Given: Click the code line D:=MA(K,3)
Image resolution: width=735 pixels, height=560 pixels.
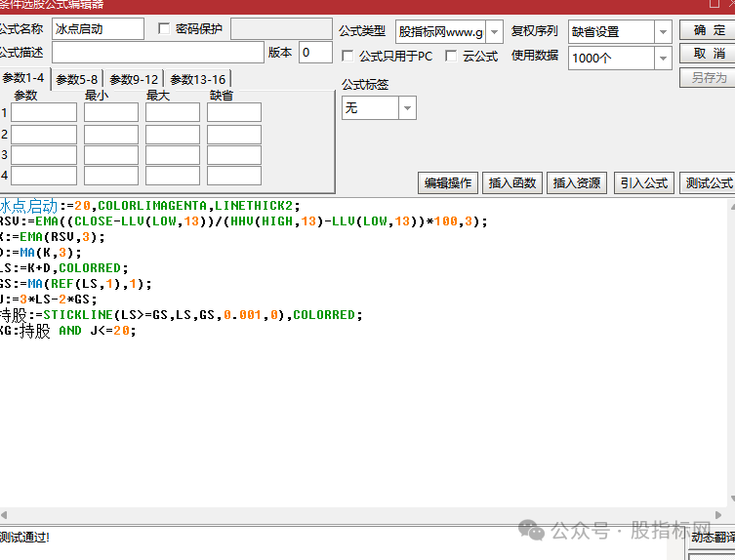Looking at the screenshot, I should click(41, 253).
